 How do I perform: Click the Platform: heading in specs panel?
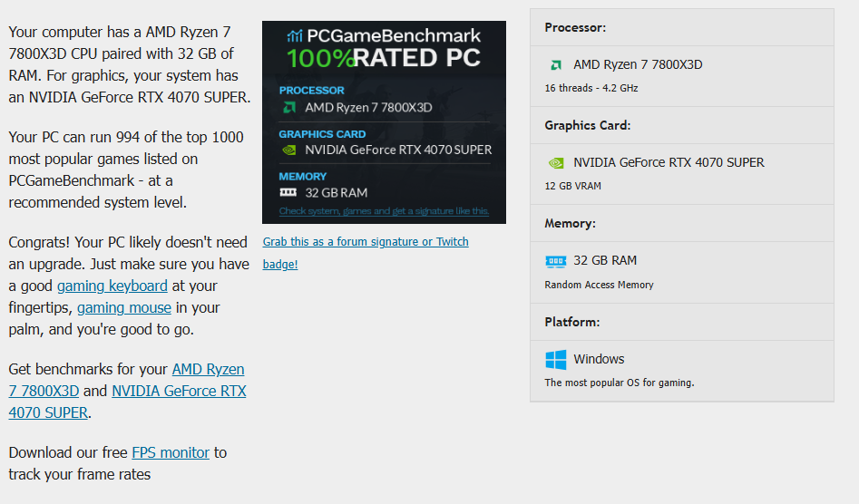[x=572, y=322]
